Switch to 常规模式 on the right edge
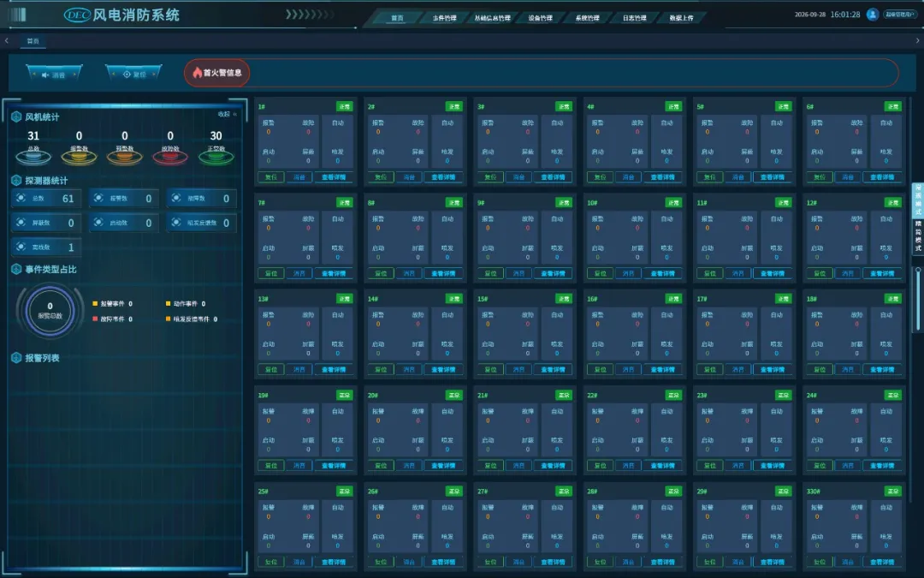The width and height of the screenshot is (924, 578). pos(917,200)
